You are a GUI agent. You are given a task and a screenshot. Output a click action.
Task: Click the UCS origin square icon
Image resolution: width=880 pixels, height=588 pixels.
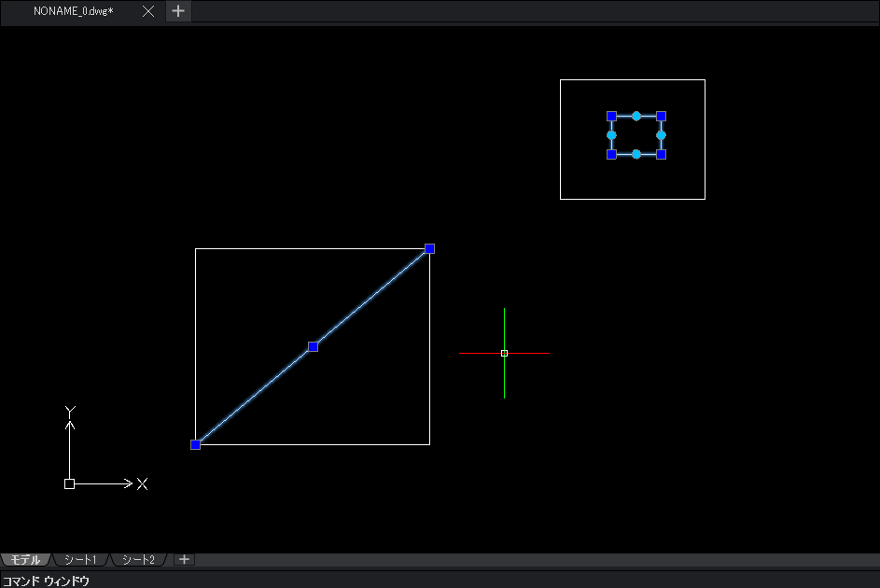pos(70,483)
